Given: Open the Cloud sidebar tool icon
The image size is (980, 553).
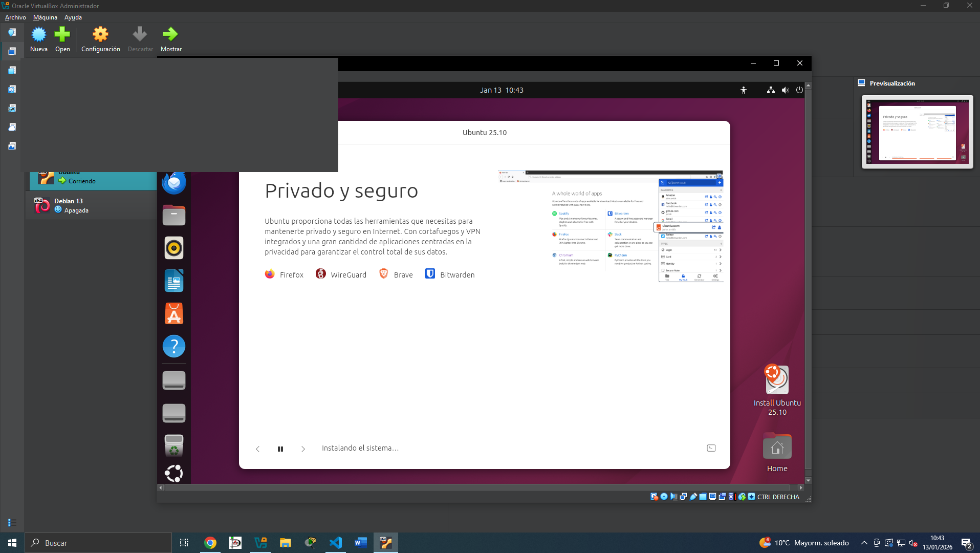Looking at the screenshot, I should coord(12,127).
